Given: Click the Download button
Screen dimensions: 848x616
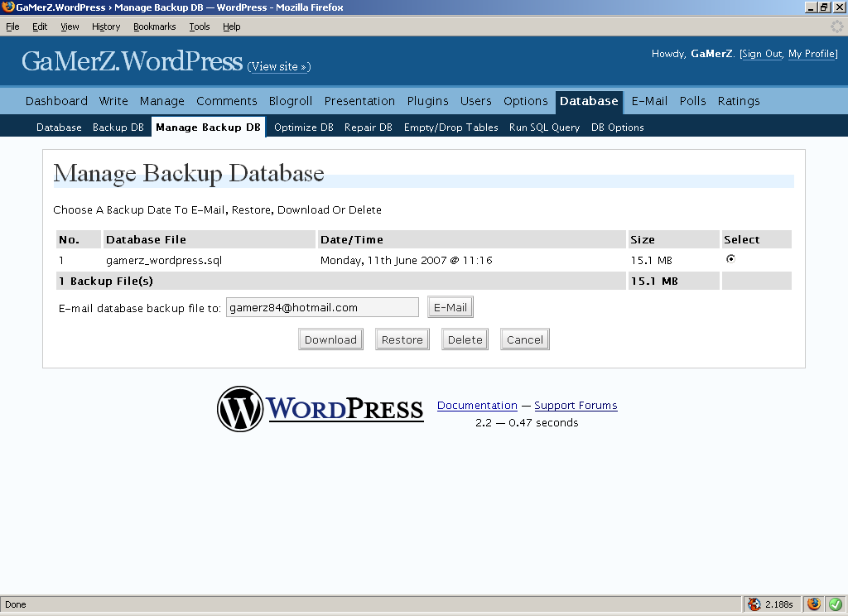Looking at the screenshot, I should 330,339.
